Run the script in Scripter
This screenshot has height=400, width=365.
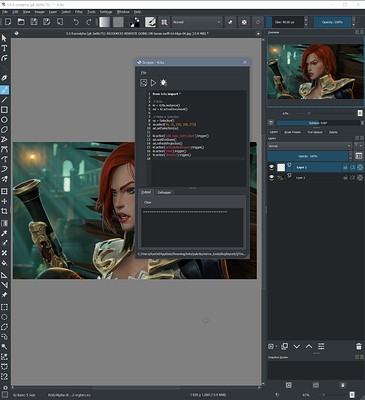pyautogui.click(x=153, y=83)
